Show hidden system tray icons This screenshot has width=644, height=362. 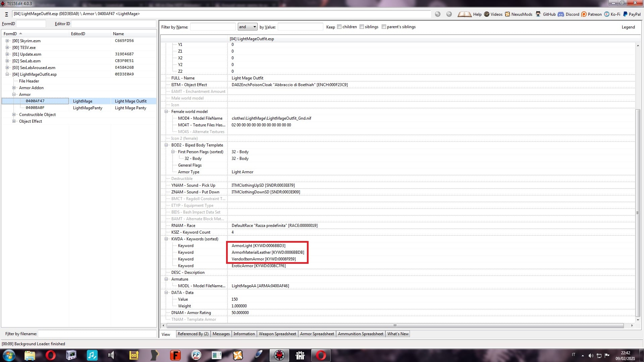click(x=583, y=355)
